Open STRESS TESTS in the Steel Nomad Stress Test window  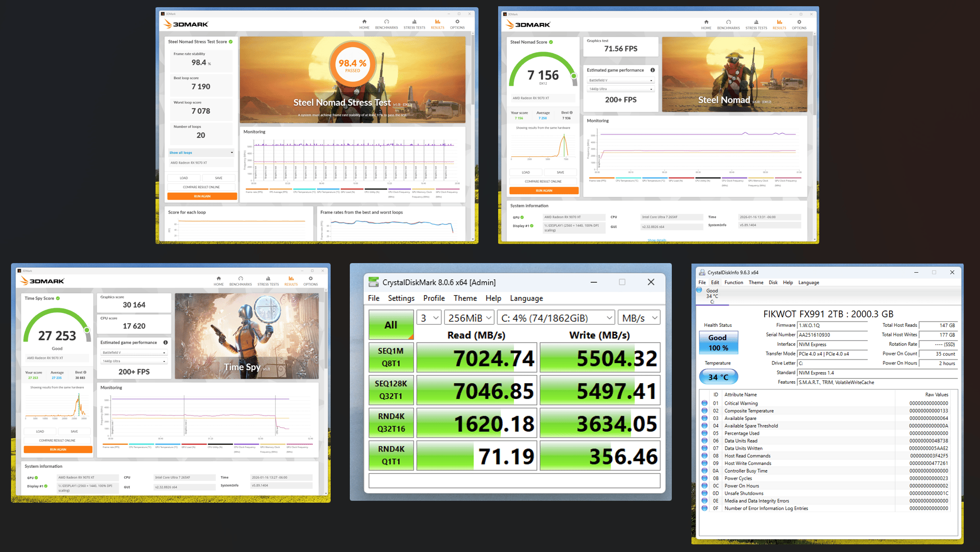pos(414,24)
